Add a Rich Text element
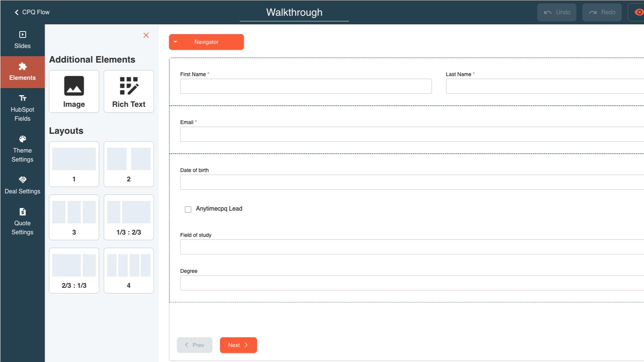644x362 pixels. coord(129,91)
